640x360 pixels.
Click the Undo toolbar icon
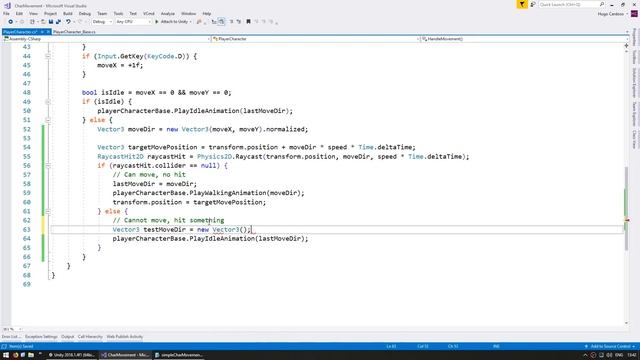click(68, 22)
